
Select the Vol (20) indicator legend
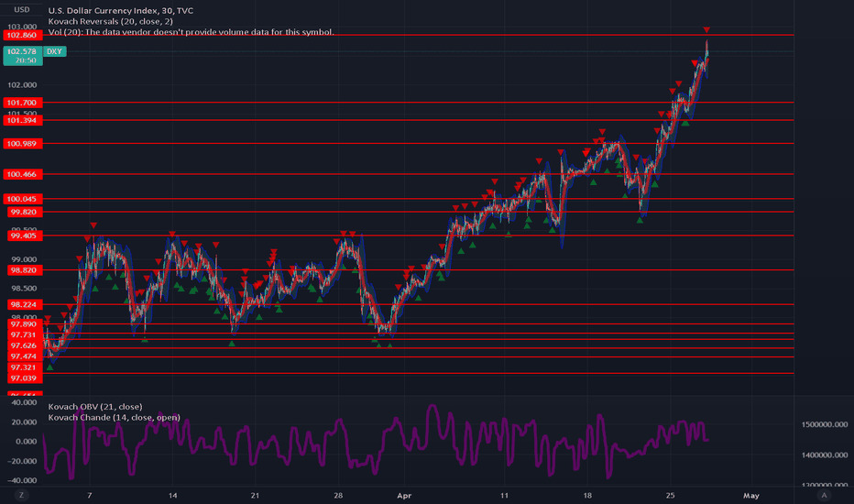(191, 32)
